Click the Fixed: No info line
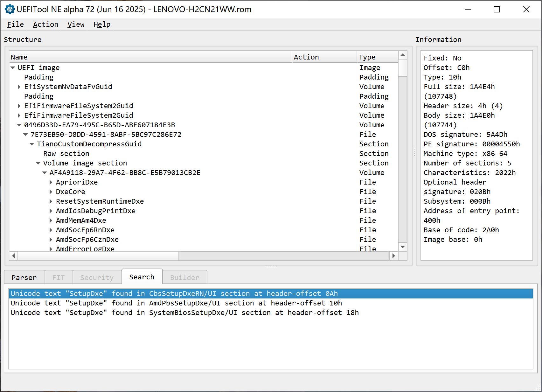The height and width of the screenshot is (392, 542). pyautogui.click(x=442, y=58)
